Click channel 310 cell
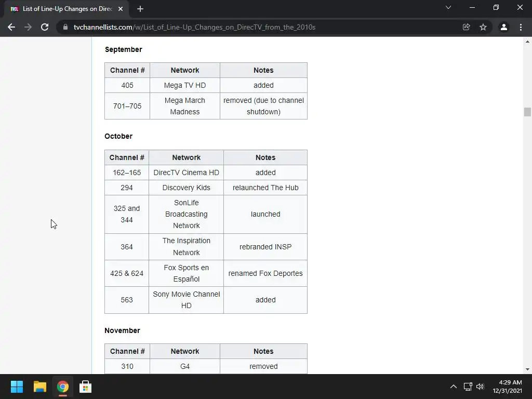The width and height of the screenshot is (532, 399). 127,366
